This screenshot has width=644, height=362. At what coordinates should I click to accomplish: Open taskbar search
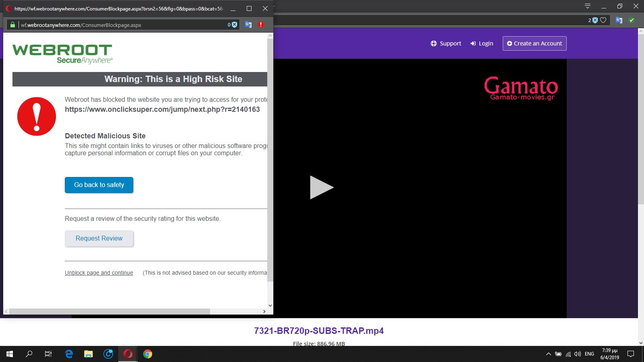click(x=29, y=354)
